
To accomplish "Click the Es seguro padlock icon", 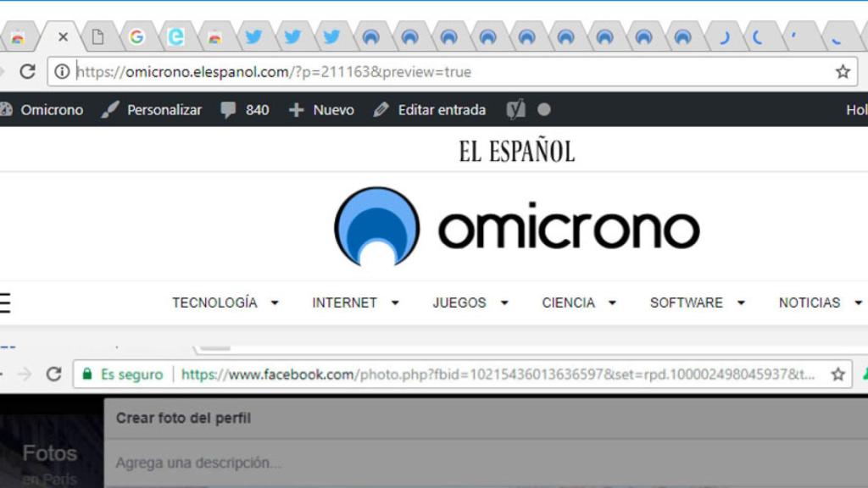I will (86, 373).
